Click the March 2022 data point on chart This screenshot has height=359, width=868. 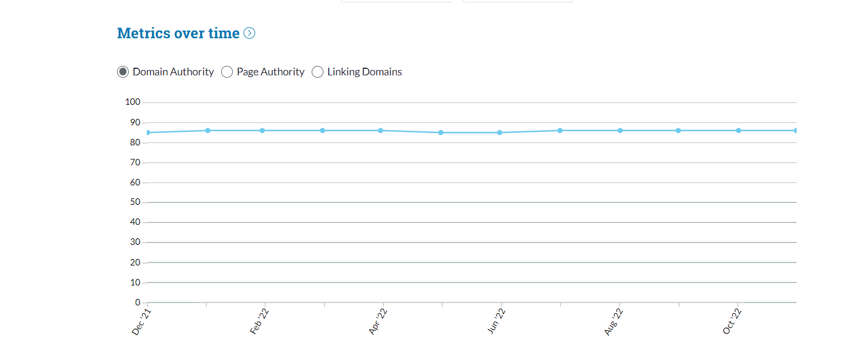click(322, 130)
